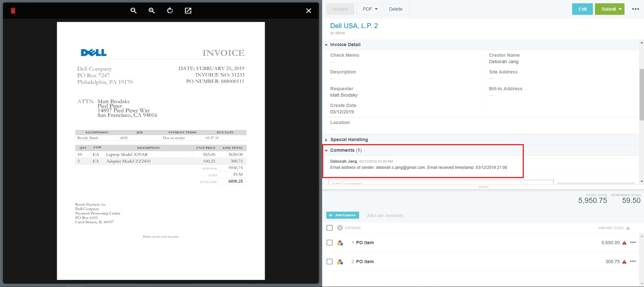Viewport: 644px width, 287px height.
Task: Click warning triangle on 5,650.00 amount
Action: click(x=624, y=243)
